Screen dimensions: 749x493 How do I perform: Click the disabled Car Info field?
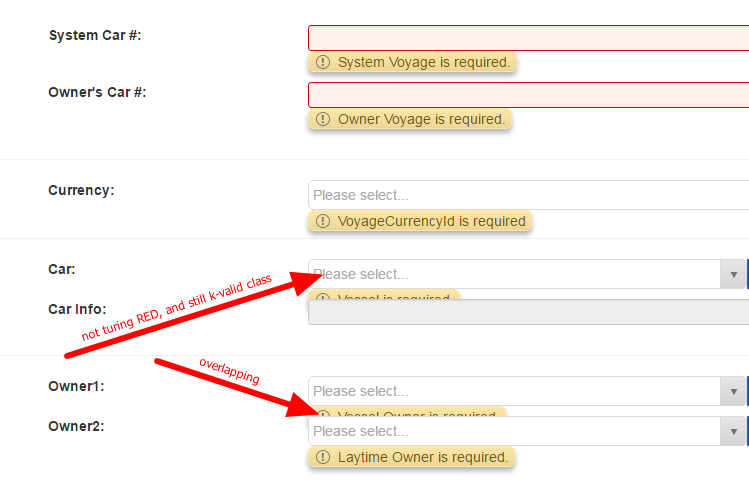pos(528,312)
